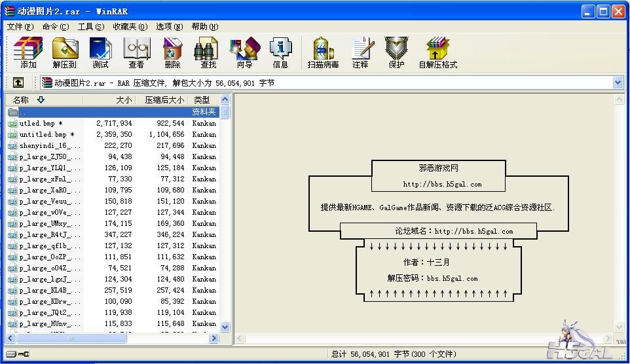Screen dimensions: 630x364
Task: Click the 添加 (Add) toolbar icon
Action: pyautogui.click(x=28, y=52)
